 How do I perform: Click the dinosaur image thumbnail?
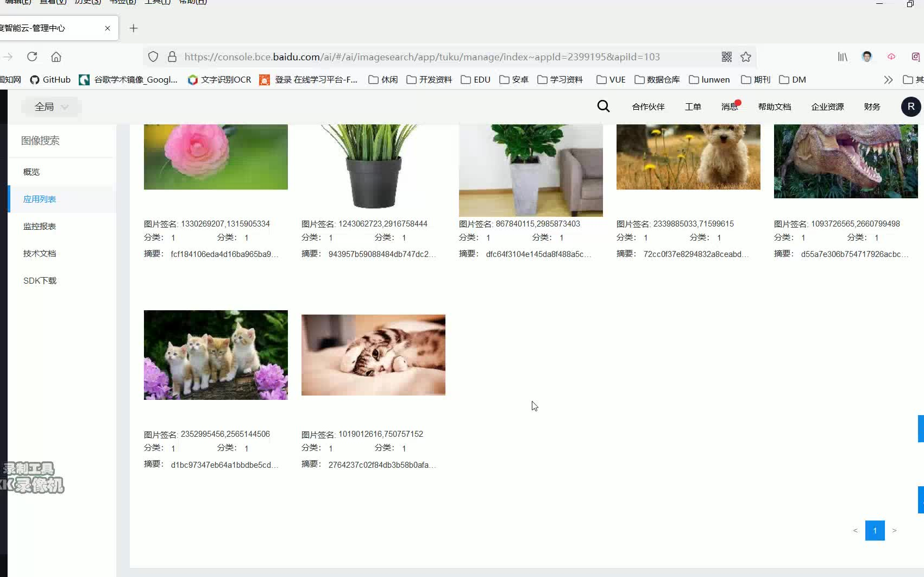coord(846,161)
